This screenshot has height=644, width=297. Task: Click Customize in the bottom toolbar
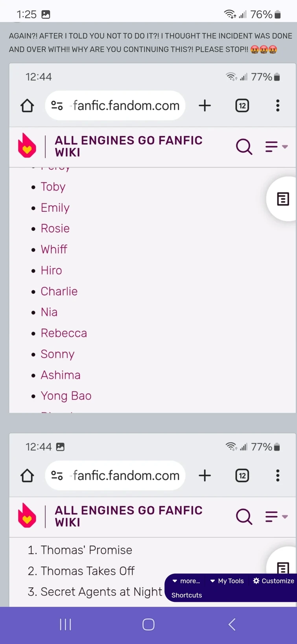click(x=273, y=581)
